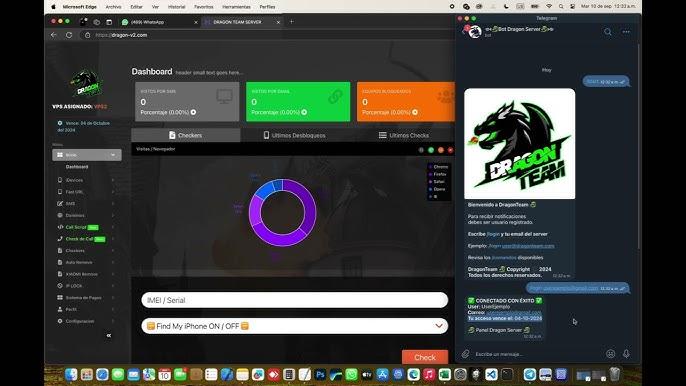Toggle the Safari legend entry
Screen dimensions: 686x386
437,182
